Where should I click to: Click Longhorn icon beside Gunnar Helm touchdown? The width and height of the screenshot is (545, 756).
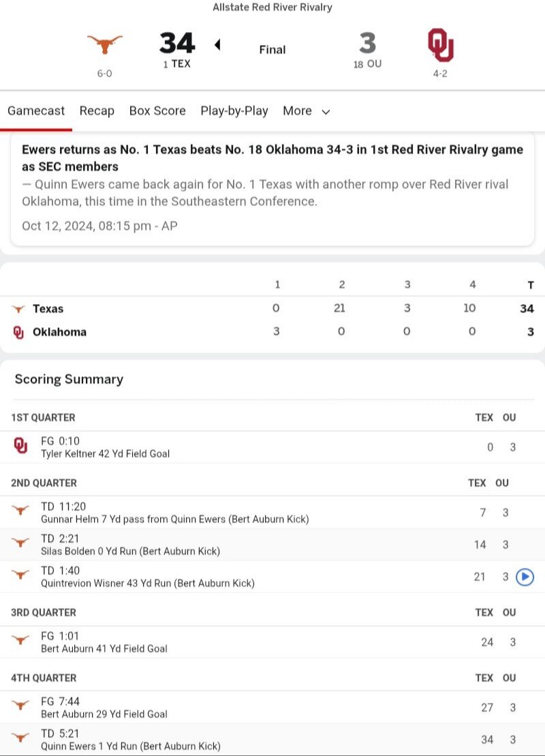(x=20, y=510)
